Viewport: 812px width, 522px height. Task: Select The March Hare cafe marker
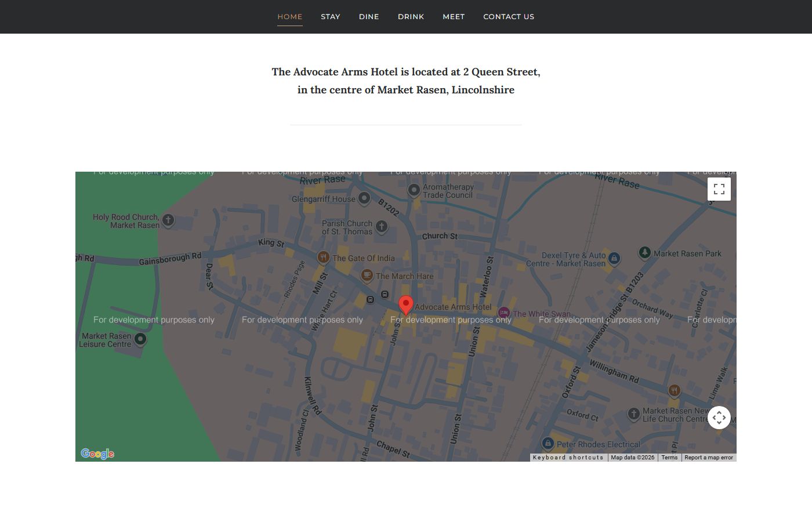tap(367, 275)
